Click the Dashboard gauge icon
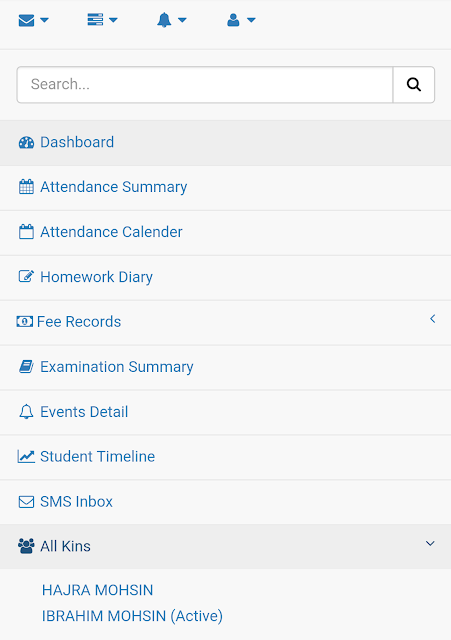The image size is (451, 640). (27, 142)
